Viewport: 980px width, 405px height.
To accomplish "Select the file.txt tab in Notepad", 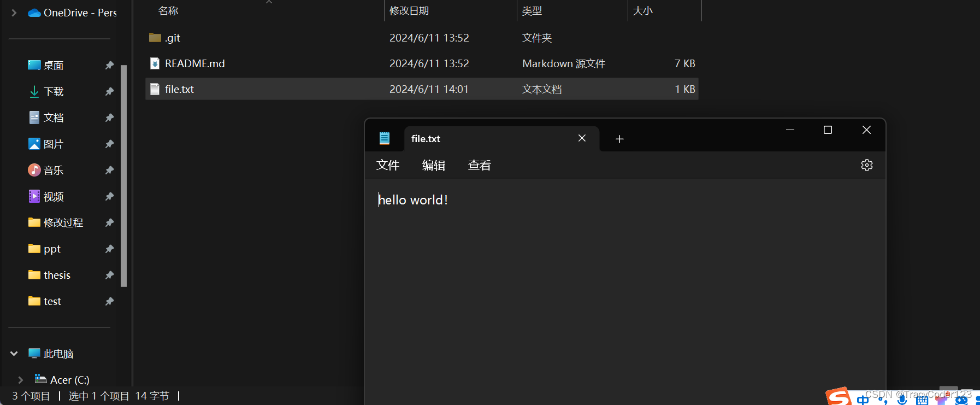I will (501, 139).
